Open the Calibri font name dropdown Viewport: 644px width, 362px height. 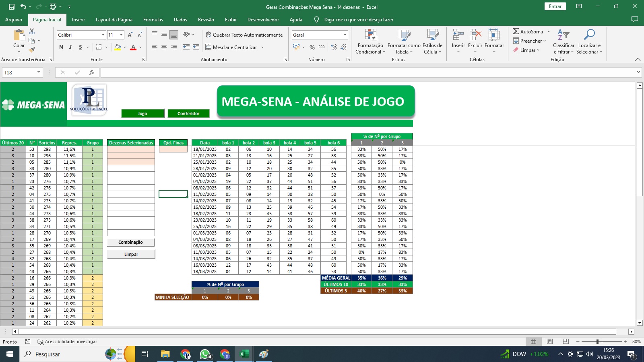[103, 35]
